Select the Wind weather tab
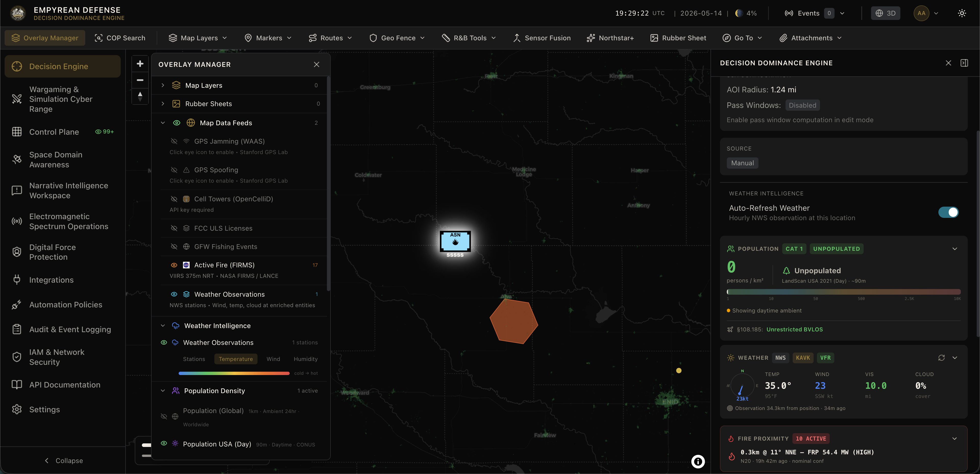The width and height of the screenshot is (980, 474). point(273,359)
